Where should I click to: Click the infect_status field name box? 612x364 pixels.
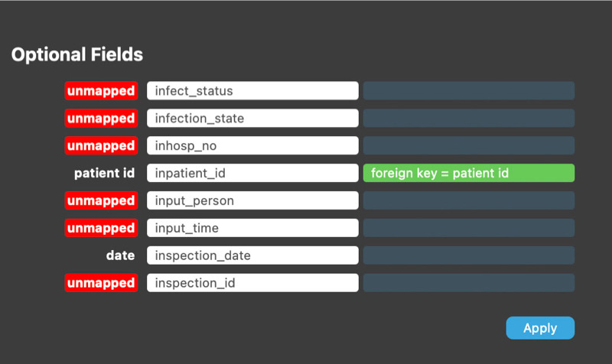tap(252, 90)
